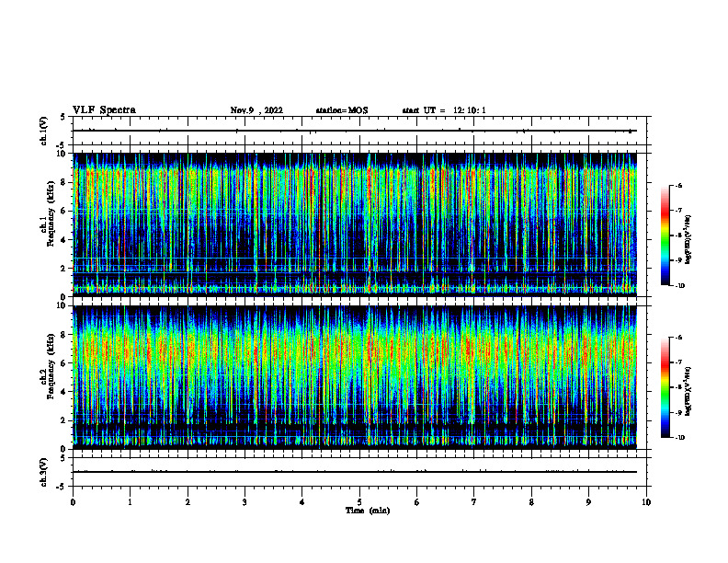Click the 'ch.1 Frequency (kHz)' axis label
This screenshot has width=728, height=563.
(x=48, y=213)
